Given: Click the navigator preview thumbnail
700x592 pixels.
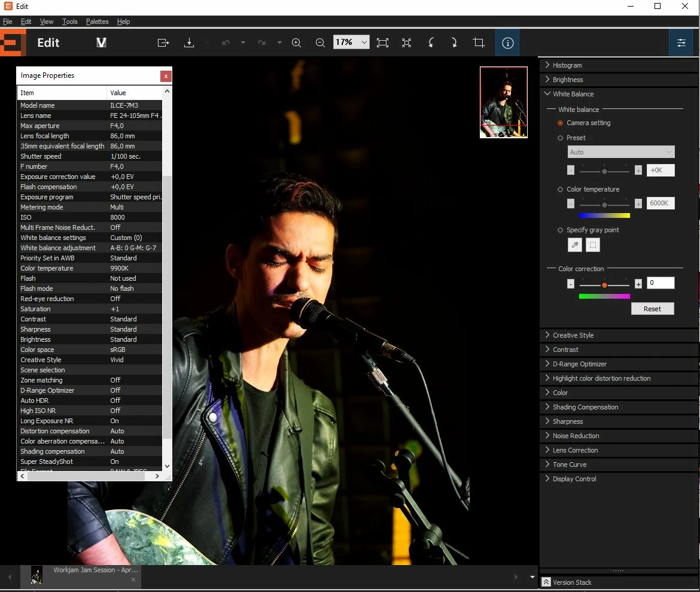Looking at the screenshot, I should pos(504,102).
